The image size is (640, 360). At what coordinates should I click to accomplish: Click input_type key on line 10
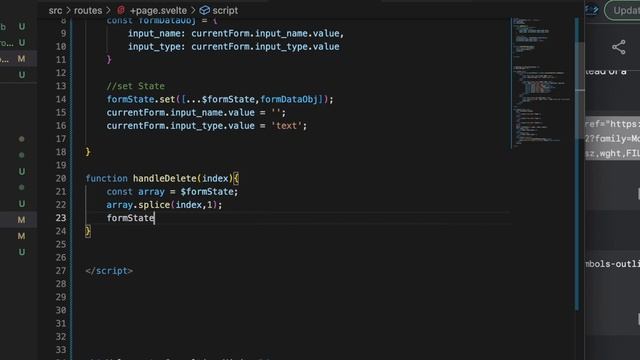click(154, 47)
